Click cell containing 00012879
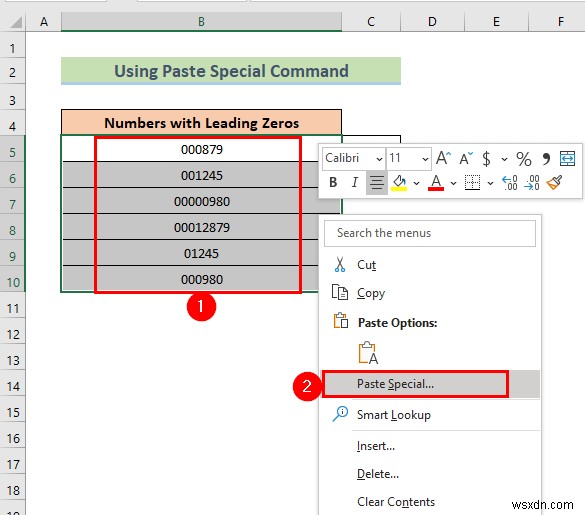Screen dimensions: 585x515 click(201, 227)
